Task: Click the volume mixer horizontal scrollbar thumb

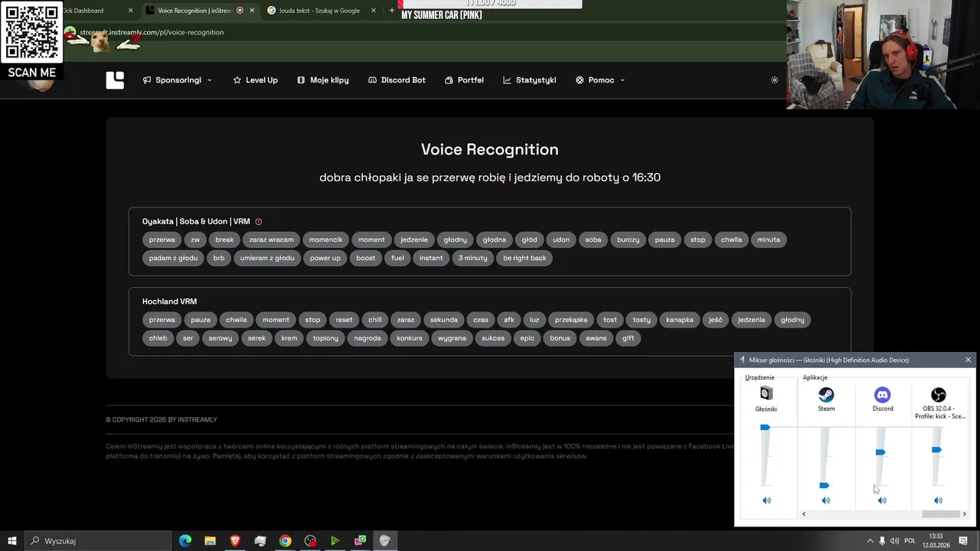Action: pos(941,514)
